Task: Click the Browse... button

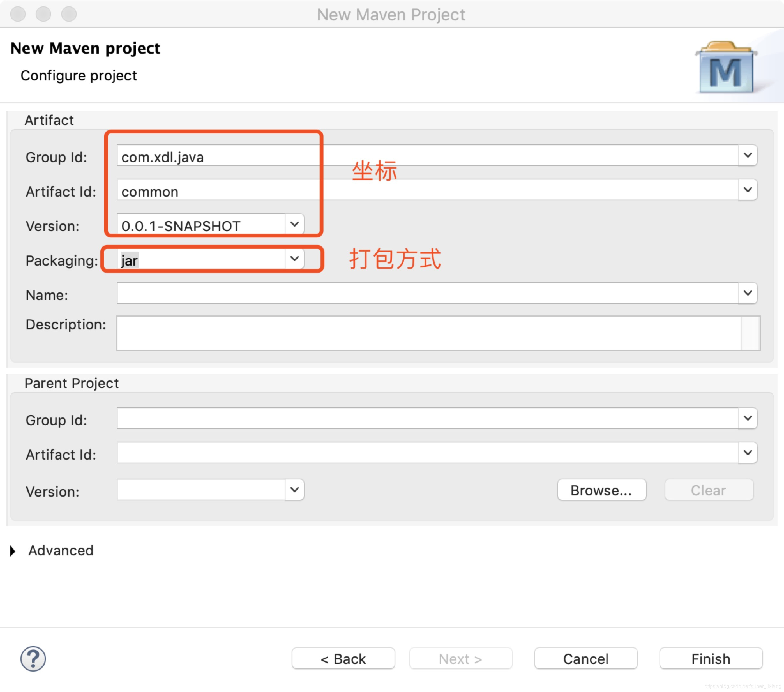Action: pyautogui.click(x=602, y=490)
